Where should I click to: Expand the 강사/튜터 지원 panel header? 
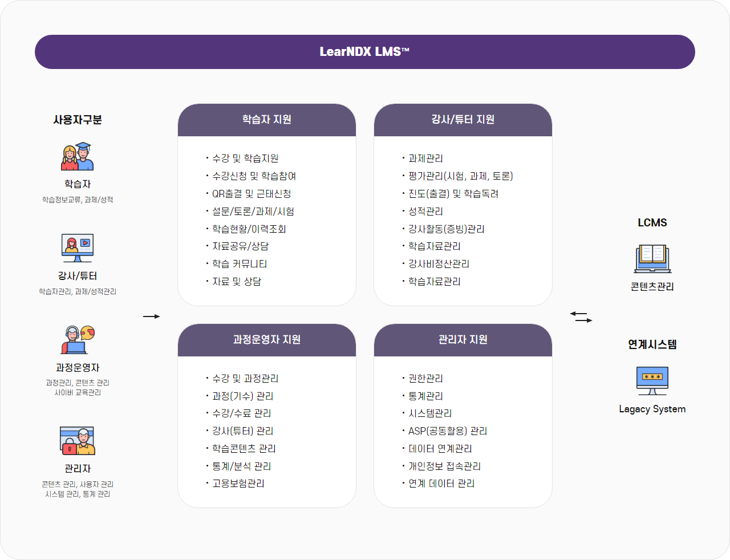(x=463, y=120)
